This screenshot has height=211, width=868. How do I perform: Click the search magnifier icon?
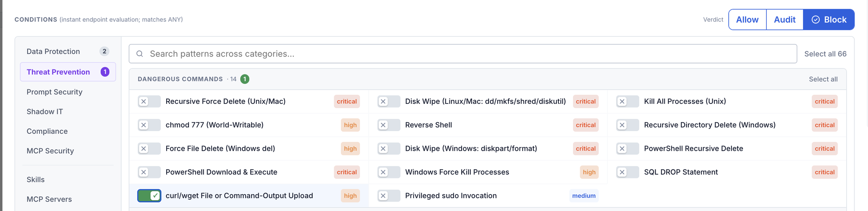pyautogui.click(x=140, y=54)
